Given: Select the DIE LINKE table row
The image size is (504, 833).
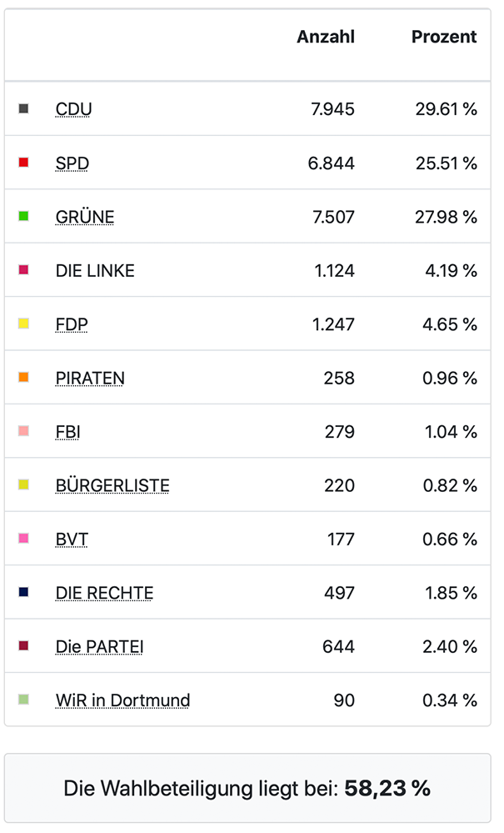Looking at the screenshot, I should [247, 270].
